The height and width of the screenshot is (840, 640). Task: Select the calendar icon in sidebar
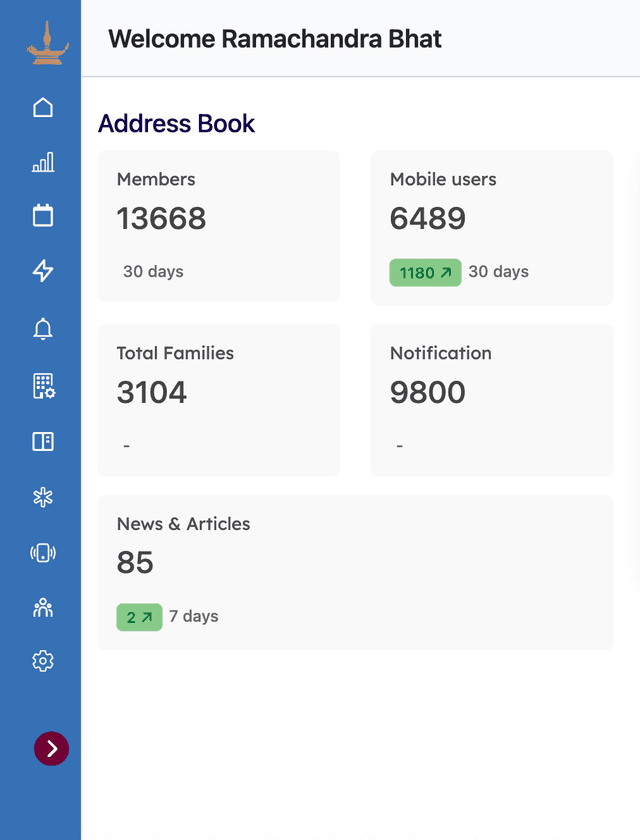click(x=42, y=215)
